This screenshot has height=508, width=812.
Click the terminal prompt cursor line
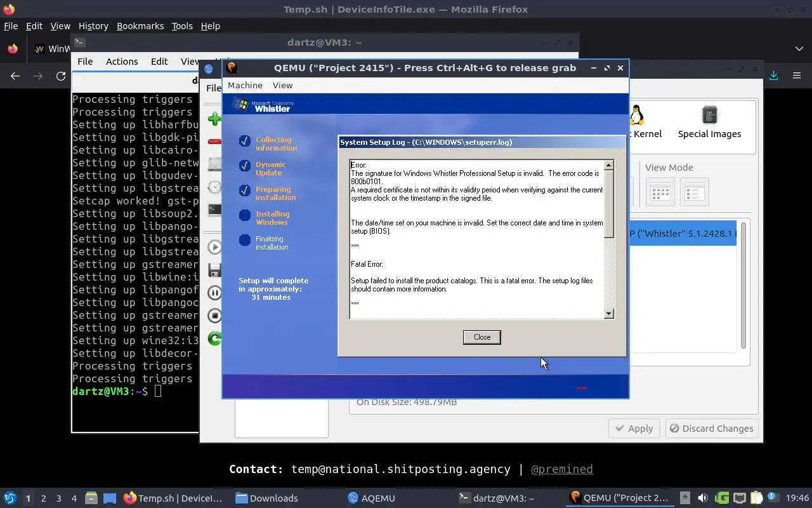135,392
